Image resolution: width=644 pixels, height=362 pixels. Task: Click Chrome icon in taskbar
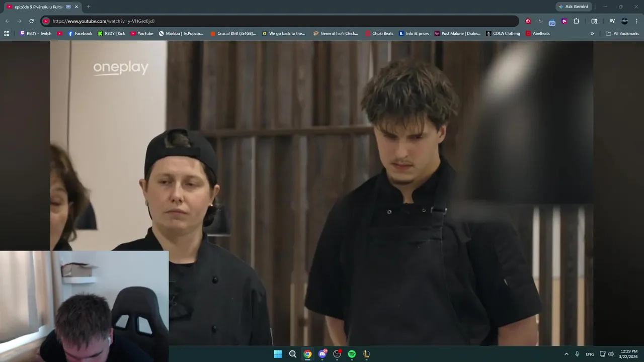pos(307,354)
